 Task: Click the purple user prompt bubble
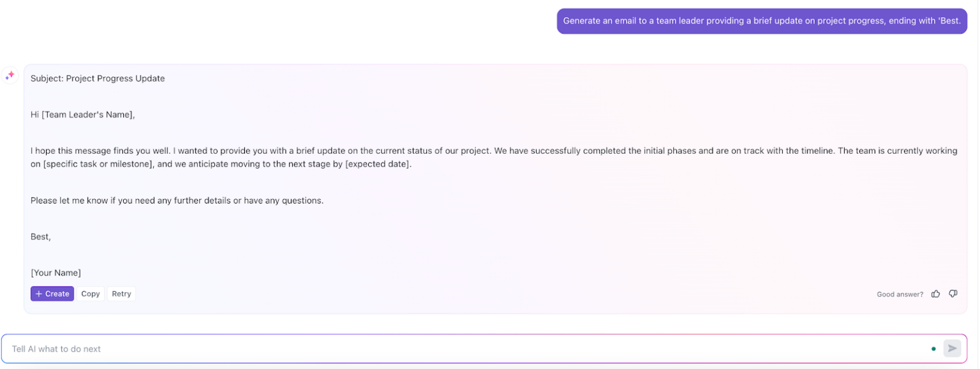pyautogui.click(x=761, y=20)
